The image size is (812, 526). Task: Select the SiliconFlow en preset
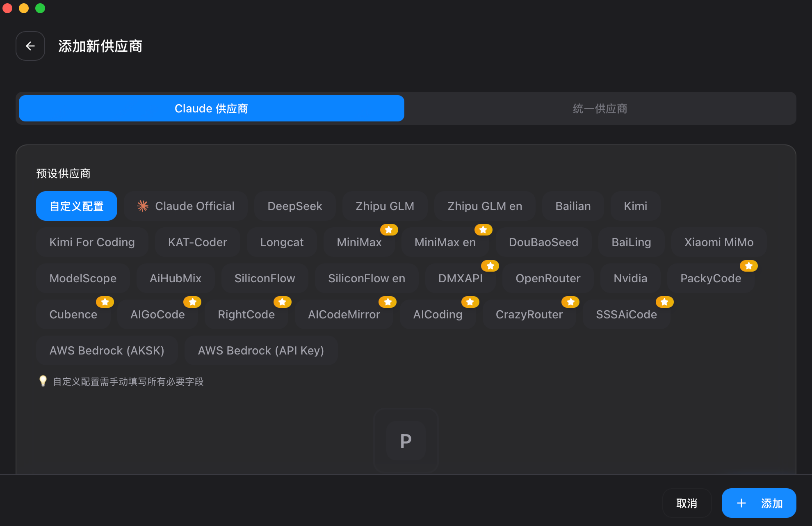(x=366, y=278)
